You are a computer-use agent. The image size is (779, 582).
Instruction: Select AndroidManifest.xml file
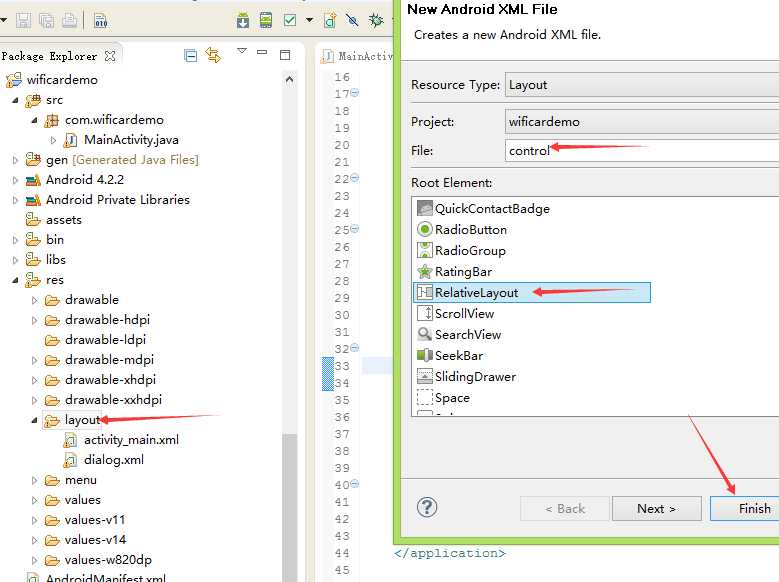pyautogui.click(x=106, y=578)
